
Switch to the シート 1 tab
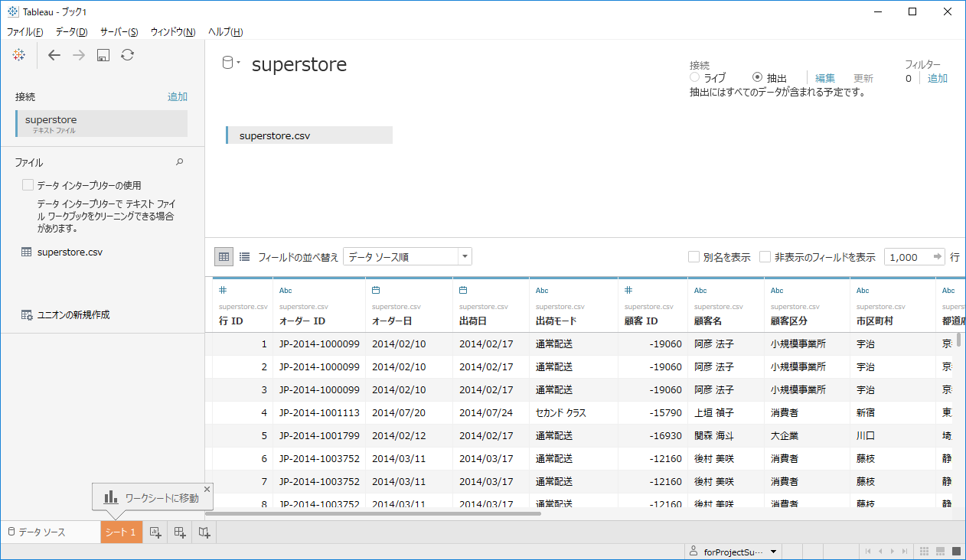pyautogui.click(x=121, y=532)
